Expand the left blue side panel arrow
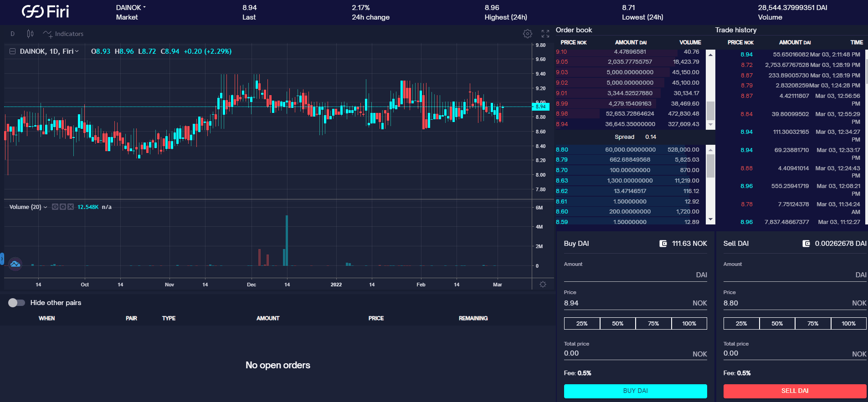The image size is (868, 402). (2, 259)
